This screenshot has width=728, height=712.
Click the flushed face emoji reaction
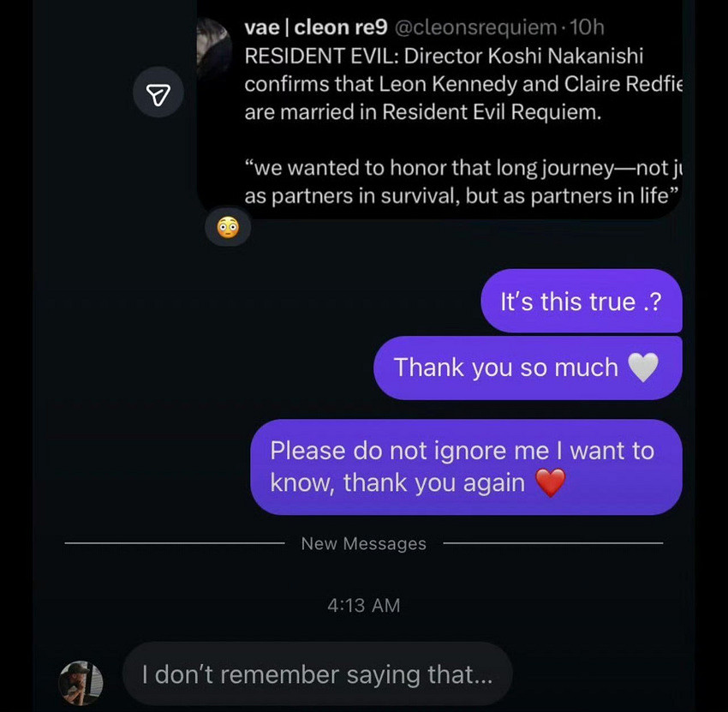coord(228,228)
